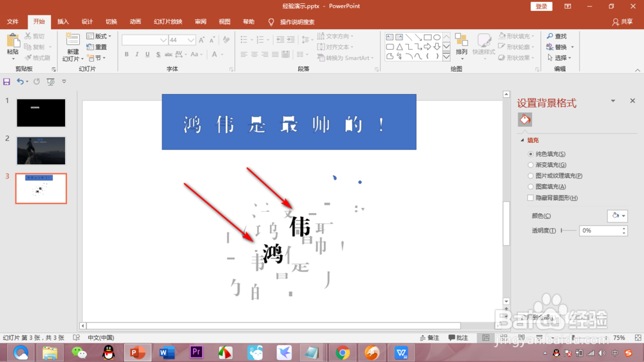This screenshot has width=644, height=362.
Task: Increase transparency with the spinner up arrow
Action: [x=624, y=228]
